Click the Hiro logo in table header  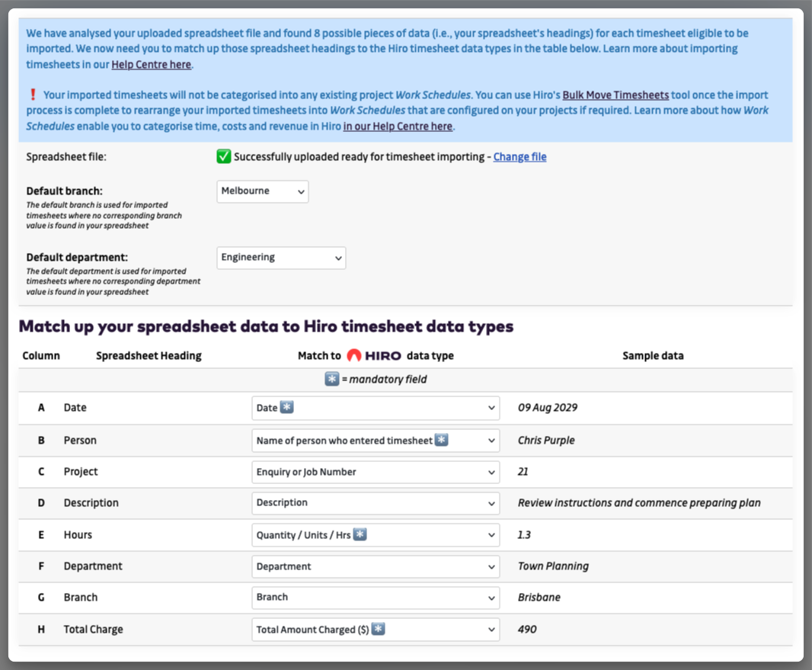[373, 356]
